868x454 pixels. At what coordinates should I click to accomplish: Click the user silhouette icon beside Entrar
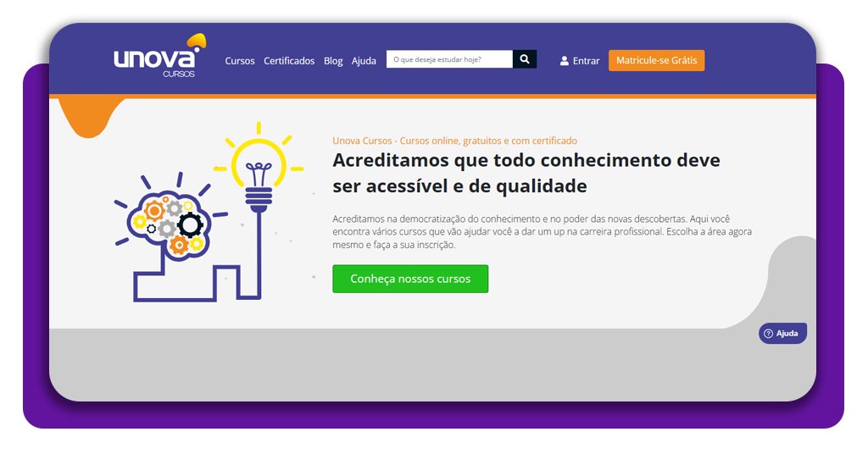[x=565, y=61]
